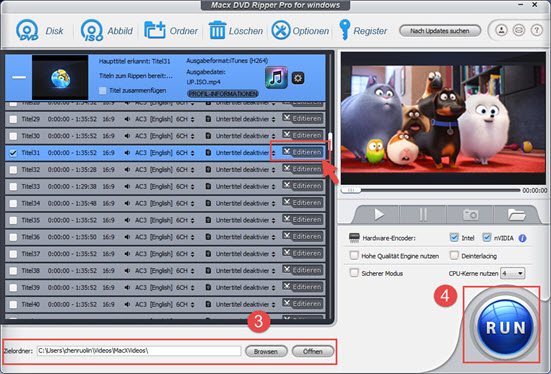The width and height of the screenshot is (551, 374).
Task: Open subtitle selector for Titel29
Action: pyautogui.click(x=273, y=120)
